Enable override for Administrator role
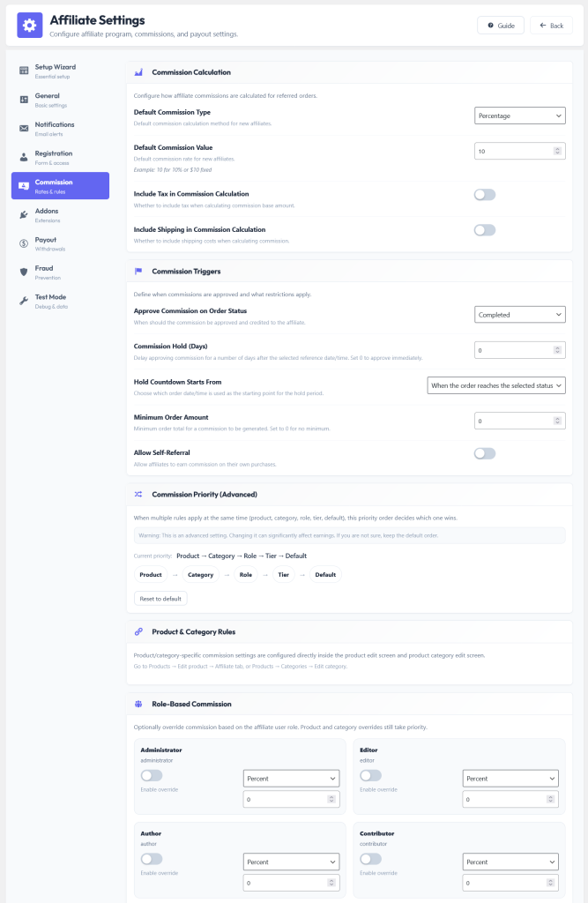Screen dimensions: 588x903 click(152, 776)
